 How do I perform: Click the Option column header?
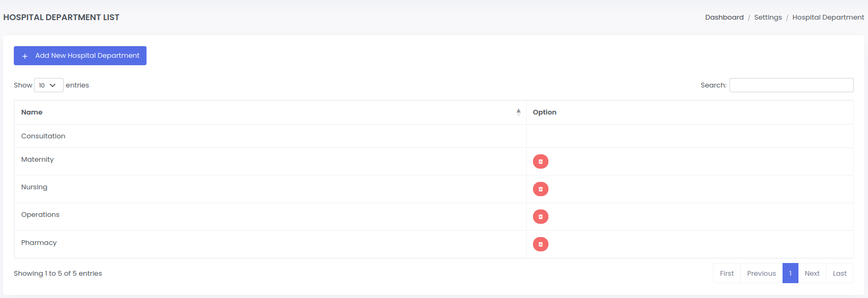(x=545, y=112)
